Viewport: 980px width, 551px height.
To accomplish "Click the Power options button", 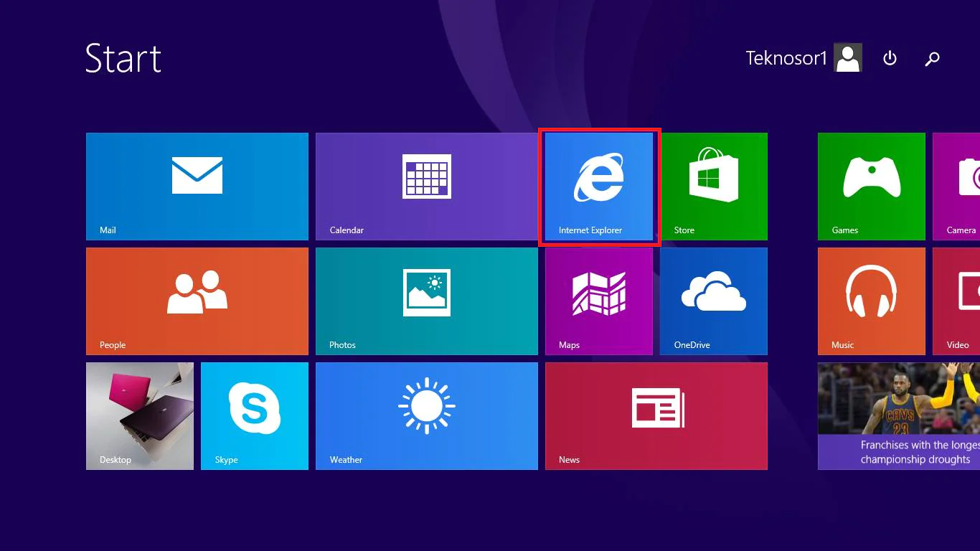I will pos(890,59).
